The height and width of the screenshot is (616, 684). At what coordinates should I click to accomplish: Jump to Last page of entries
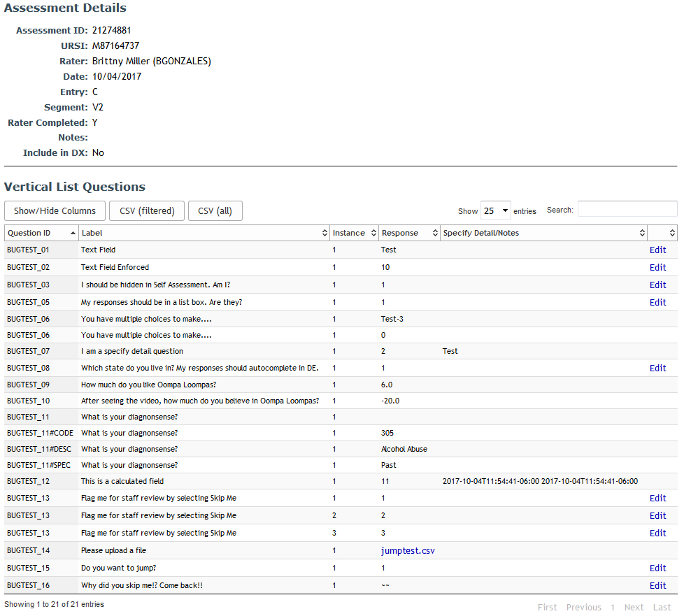[x=662, y=608]
